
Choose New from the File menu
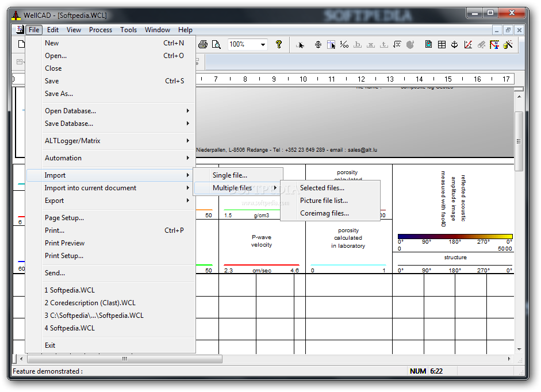click(111, 43)
